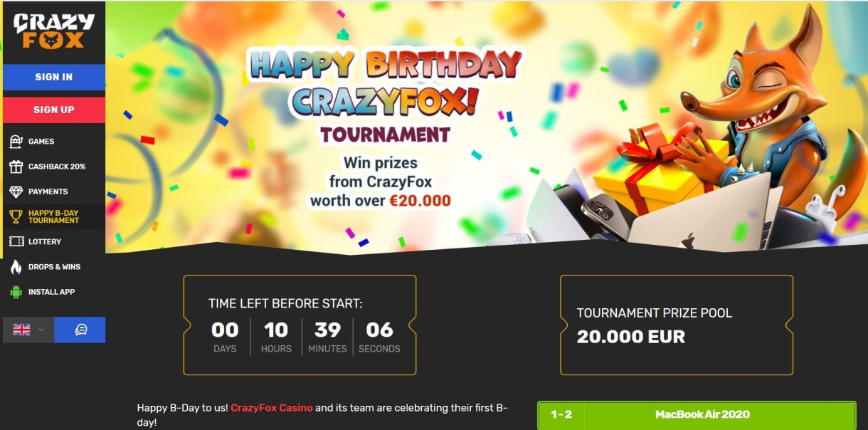Open the Lottery ticket icon
The height and width of the screenshot is (430, 868).
tap(16, 242)
